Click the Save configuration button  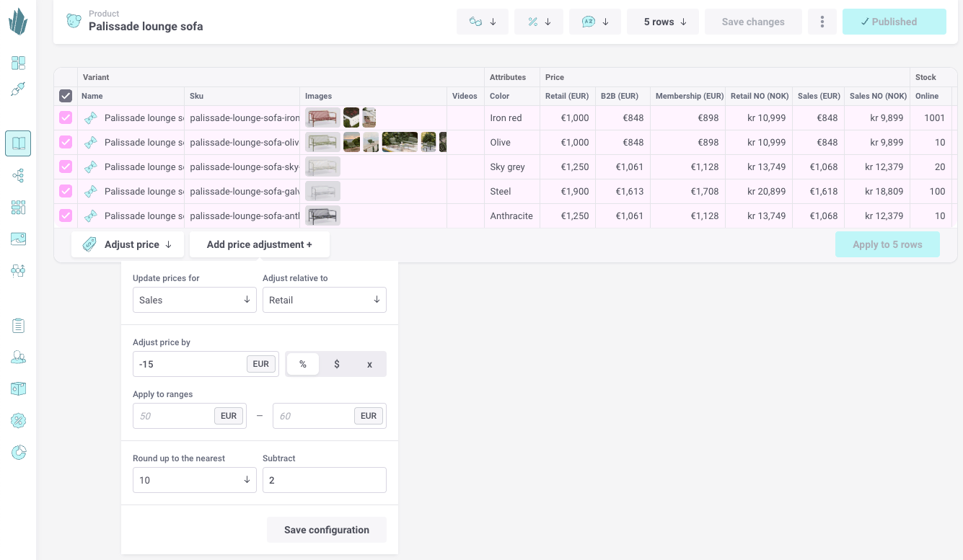point(326,530)
